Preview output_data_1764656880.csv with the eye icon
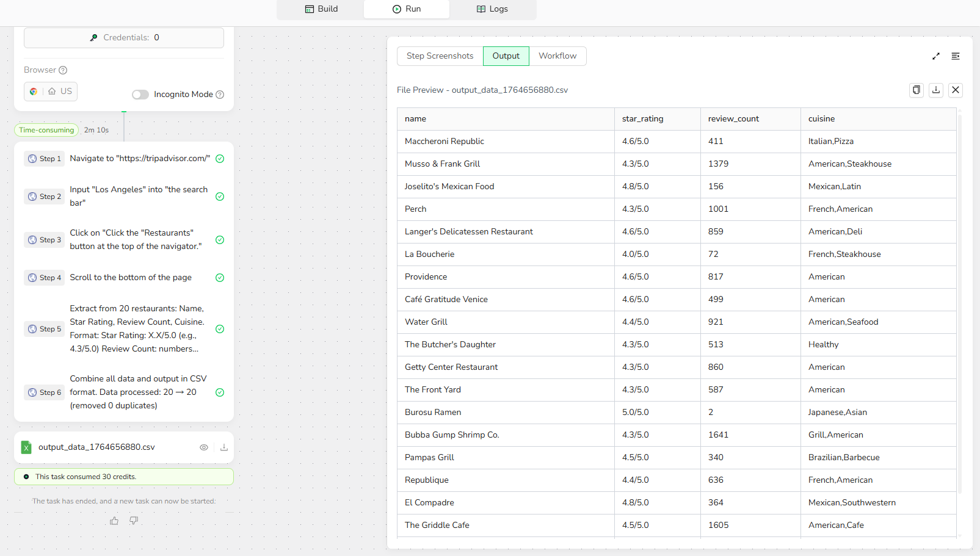 point(204,447)
